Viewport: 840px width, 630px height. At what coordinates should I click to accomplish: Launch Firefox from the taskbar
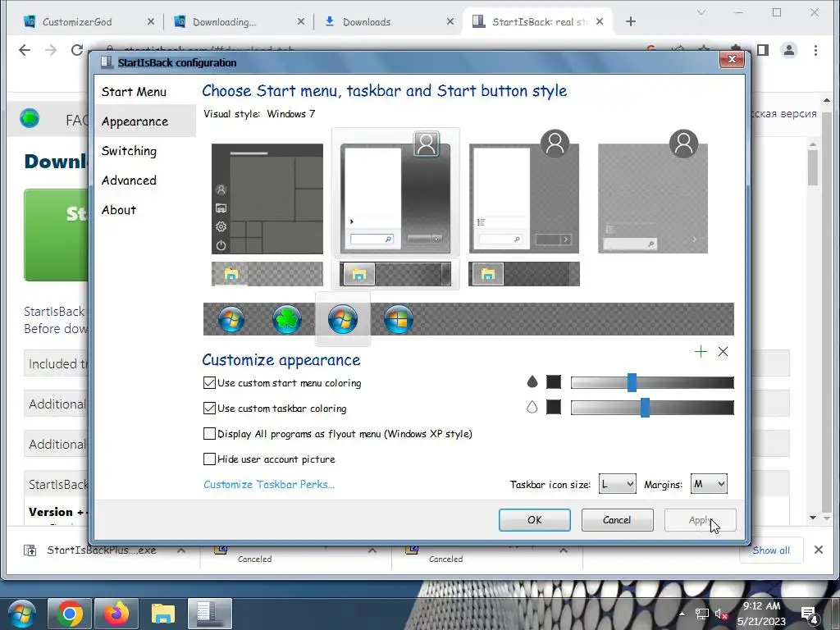click(x=116, y=614)
